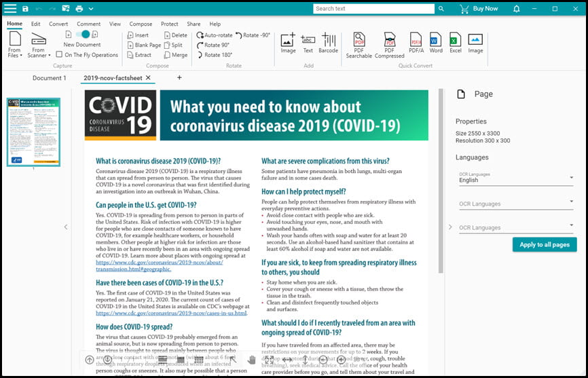Screen dimensions: 588x378
Task: Collapse the thumbnail panel left arrow
Action: click(66, 227)
